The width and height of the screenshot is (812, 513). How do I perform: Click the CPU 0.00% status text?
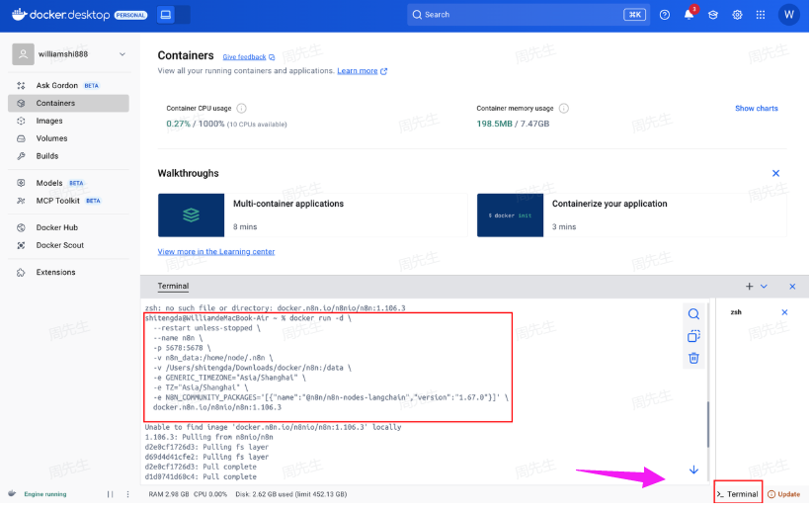tap(210, 494)
